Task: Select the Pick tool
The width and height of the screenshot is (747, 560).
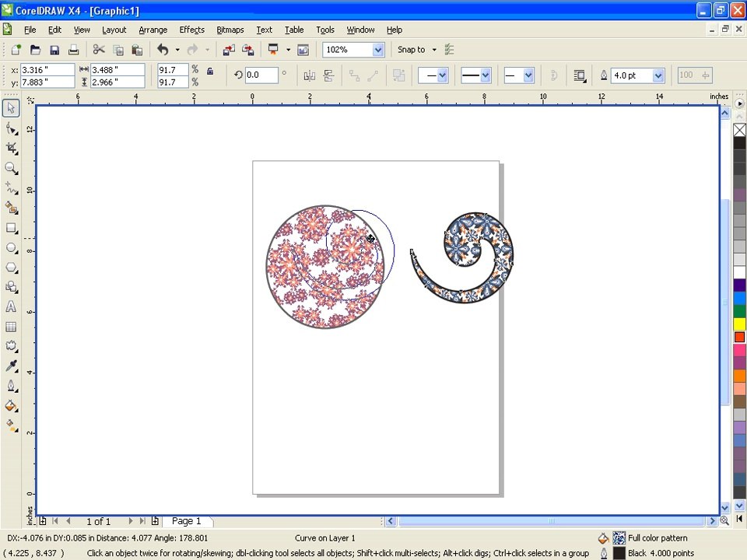Action: click(x=11, y=108)
